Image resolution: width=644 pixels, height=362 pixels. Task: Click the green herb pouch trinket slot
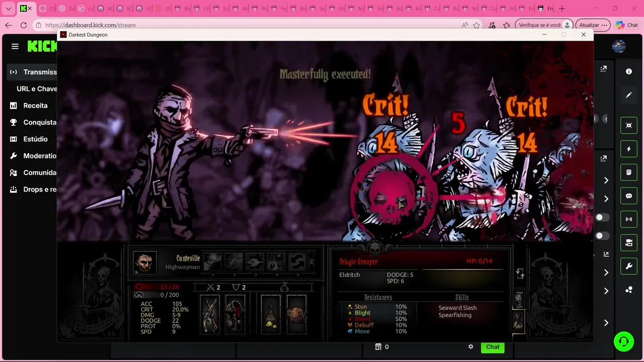(x=271, y=315)
